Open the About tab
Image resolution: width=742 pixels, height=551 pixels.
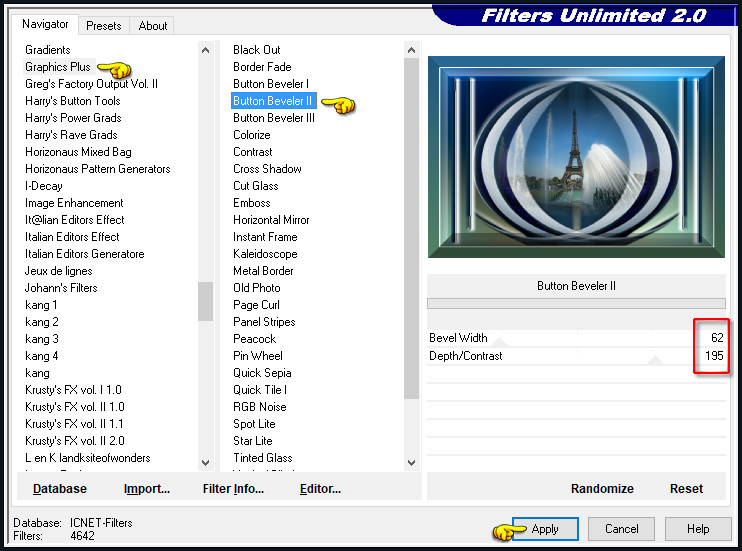point(152,26)
